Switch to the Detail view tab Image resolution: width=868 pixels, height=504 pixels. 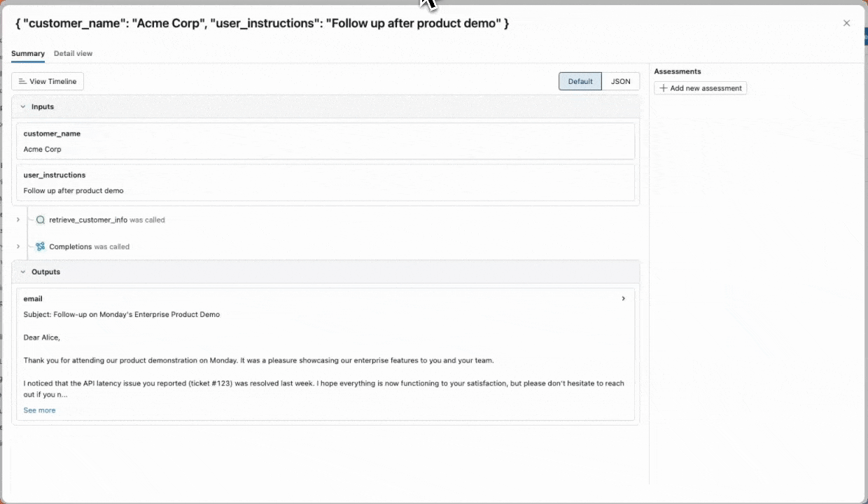pos(73,53)
